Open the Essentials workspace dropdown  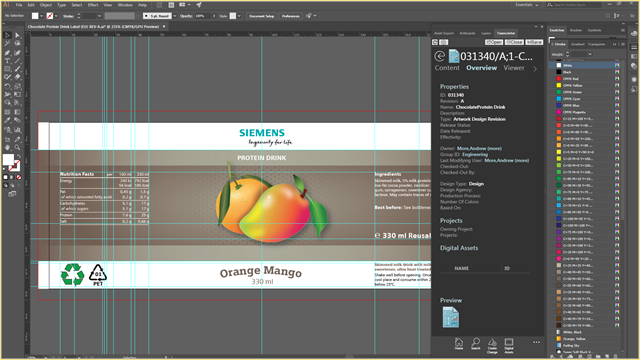pyautogui.click(x=527, y=5)
